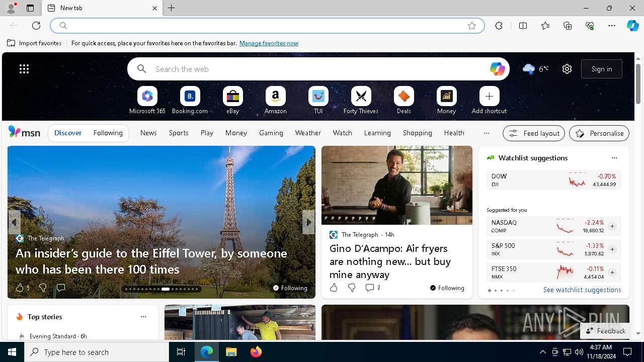The height and width of the screenshot is (362, 644).
Task: Open the apps grid launcher
Action: point(24,69)
